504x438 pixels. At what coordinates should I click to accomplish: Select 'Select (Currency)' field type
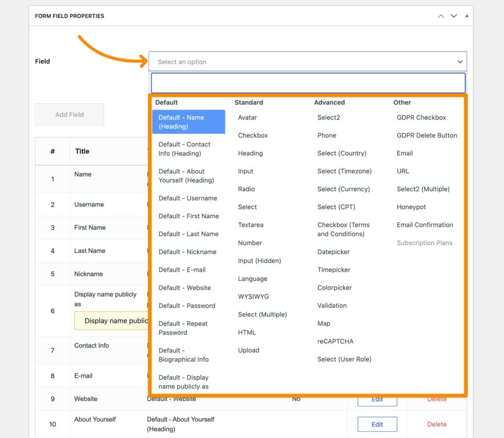pos(344,189)
